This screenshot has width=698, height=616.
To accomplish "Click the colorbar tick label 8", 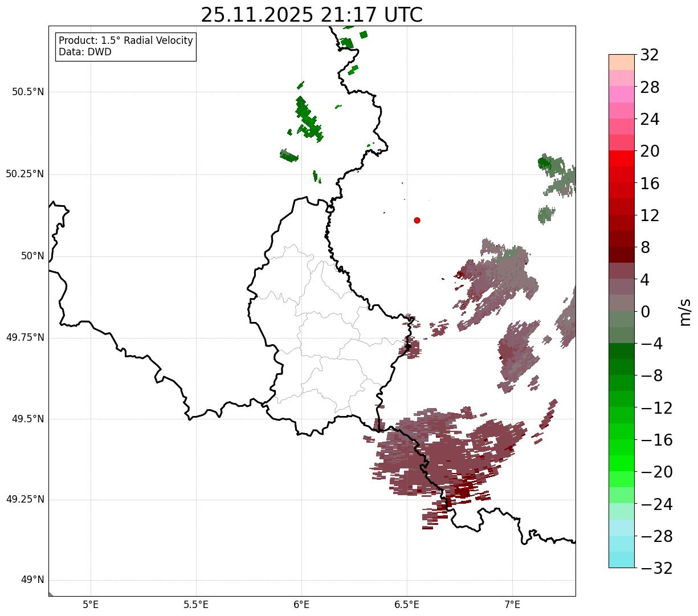I will 645,247.
